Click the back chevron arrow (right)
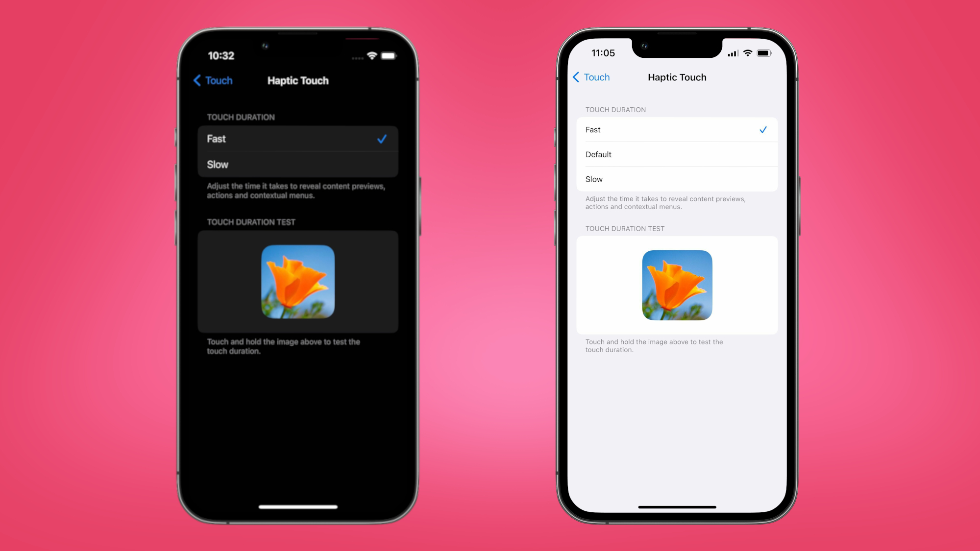Image resolution: width=980 pixels, height=551 pixels. [x=575, y=77]
